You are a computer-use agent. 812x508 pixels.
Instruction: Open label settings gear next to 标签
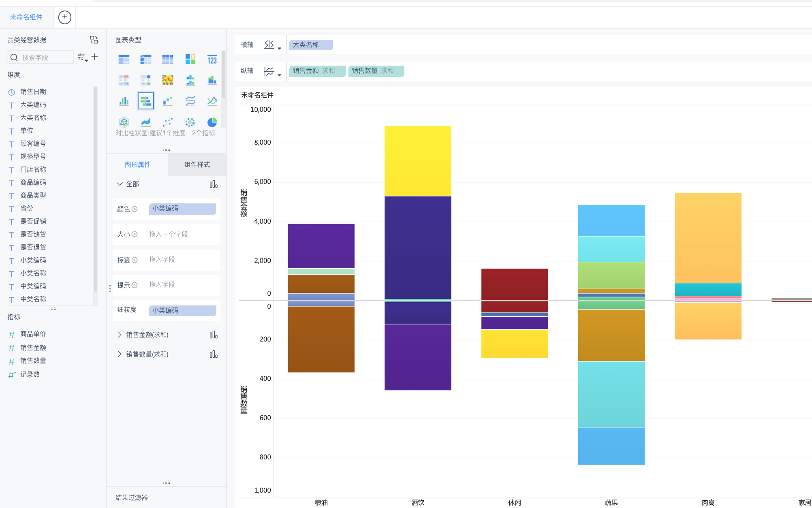tap(135, 260)
